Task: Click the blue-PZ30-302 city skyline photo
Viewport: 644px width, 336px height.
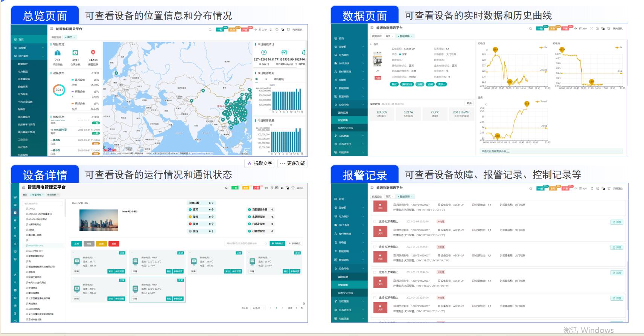Action: click(99, 220)
